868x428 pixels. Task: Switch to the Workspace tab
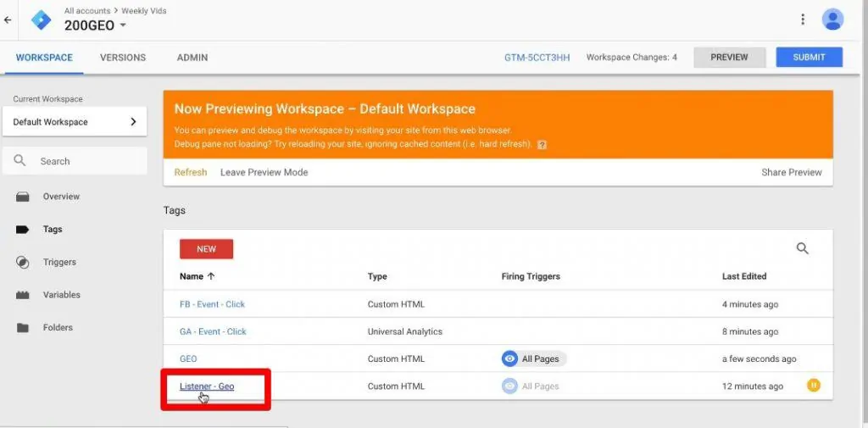click(x=44, y=57)
